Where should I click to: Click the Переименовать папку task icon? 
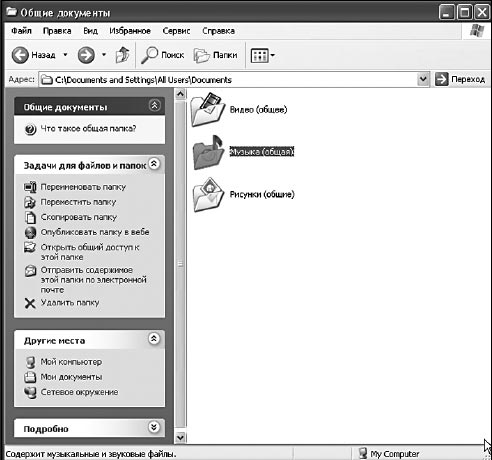point(30,187)
